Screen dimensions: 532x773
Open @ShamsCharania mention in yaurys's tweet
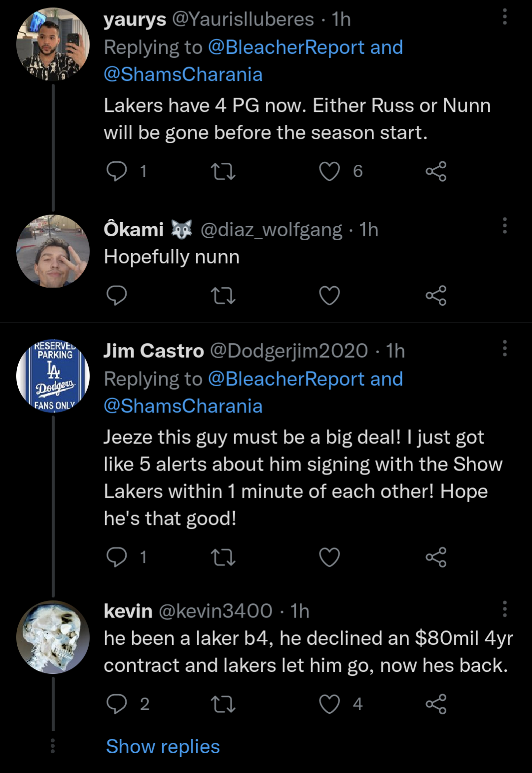183,74
